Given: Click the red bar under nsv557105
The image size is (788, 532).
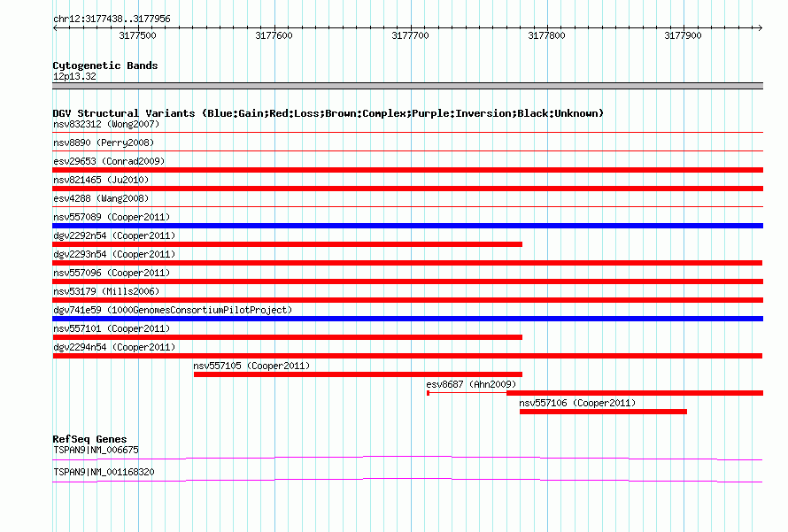Looking at the screenshot, I should 359,374.
